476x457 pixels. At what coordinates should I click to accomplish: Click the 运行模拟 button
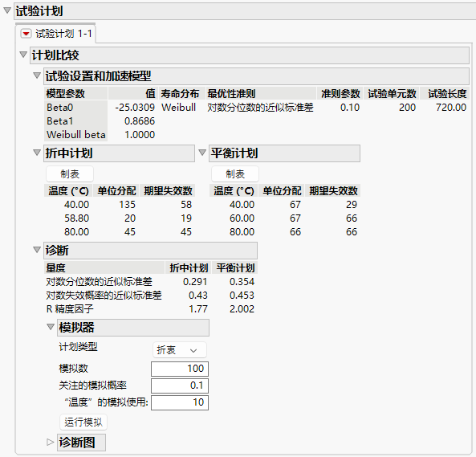point(83,422)
